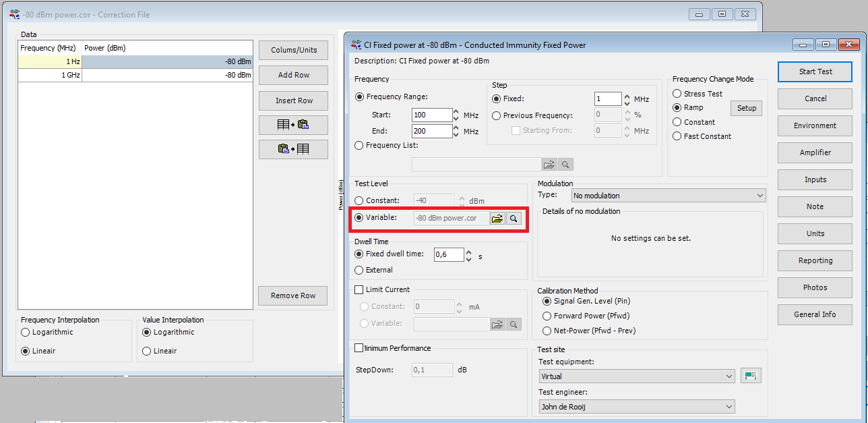Click Add Row in Correction File window

point(293,75)
